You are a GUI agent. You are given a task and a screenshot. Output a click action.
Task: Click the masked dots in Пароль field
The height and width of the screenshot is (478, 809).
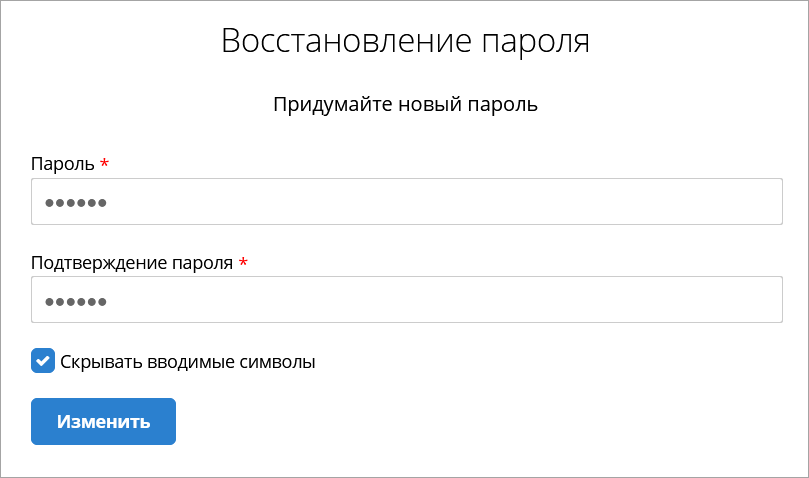point(76,203)
